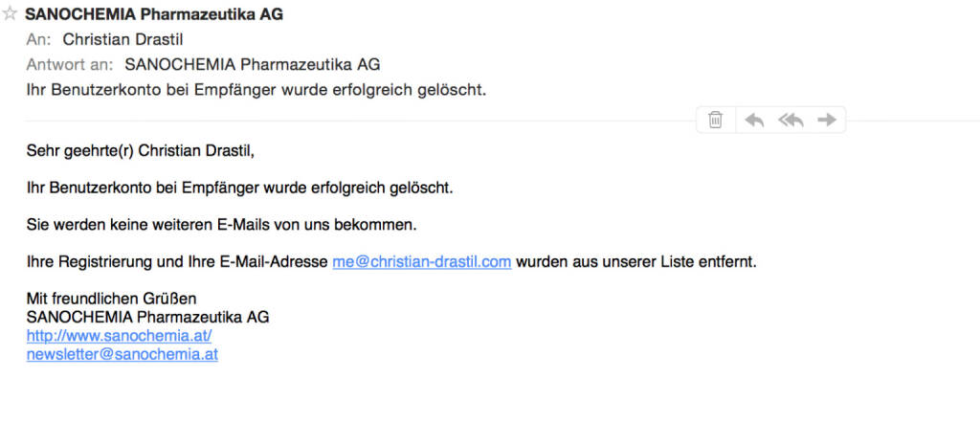Click the sentence 'Sie werden keine weiteren E-Mails'

click(x=222, y=225)
